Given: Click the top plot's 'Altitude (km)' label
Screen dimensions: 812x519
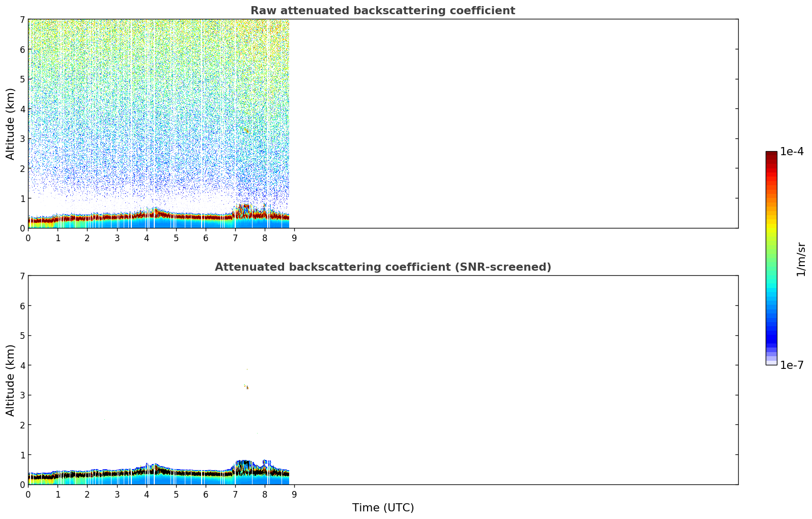Looking at the screenshot, I should [11, 124].
